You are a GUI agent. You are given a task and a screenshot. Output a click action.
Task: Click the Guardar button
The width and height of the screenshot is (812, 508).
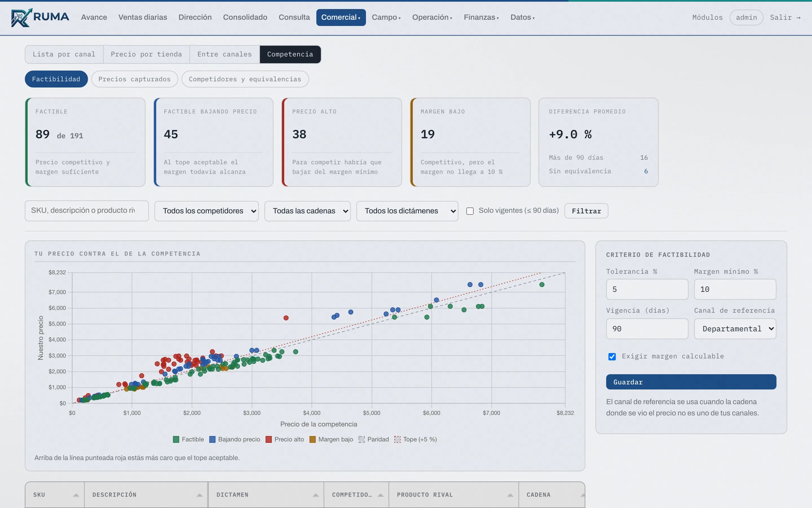(691, 382)
